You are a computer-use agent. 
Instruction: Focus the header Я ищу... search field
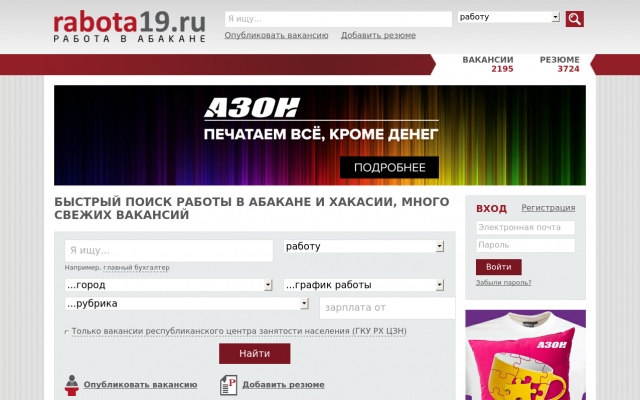click(x=338, y=19)
